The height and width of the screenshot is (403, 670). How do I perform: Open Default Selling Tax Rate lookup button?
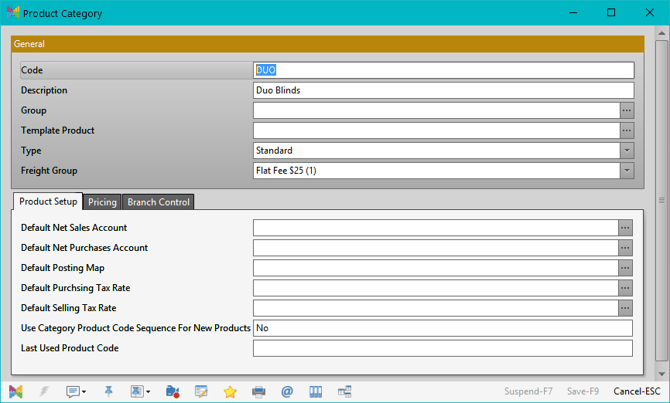click(625, 308)
